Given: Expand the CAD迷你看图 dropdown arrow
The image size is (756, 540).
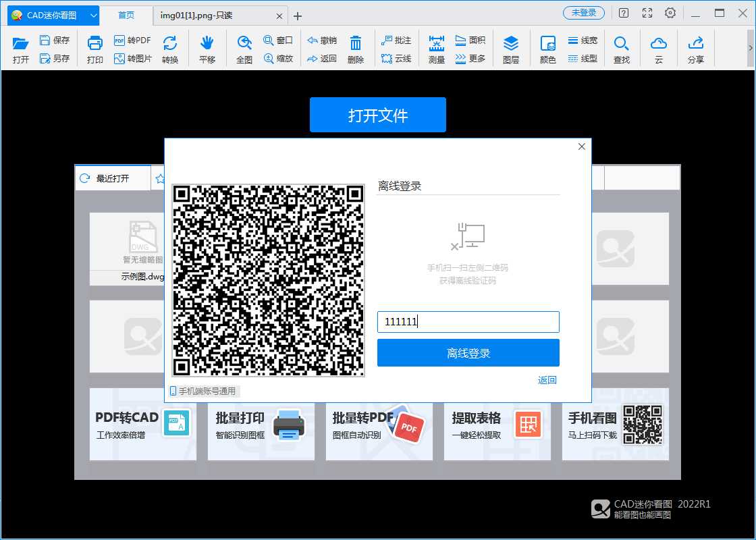Looking at the screenshot, I should coord(94,16).
